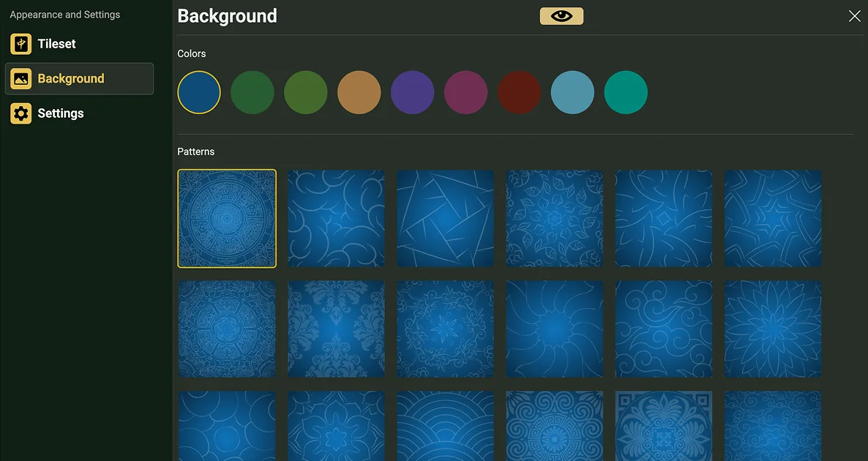Choose the overlapping scallop waves pattern
Viewport: 868px width, 461px height.
pos(445,426)
